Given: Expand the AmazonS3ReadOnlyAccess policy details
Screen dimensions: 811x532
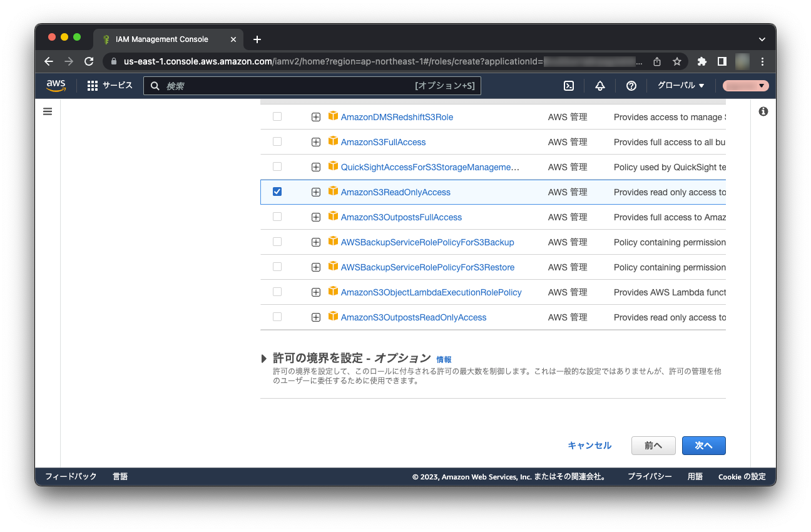Looking at the screenshot, I should click(x=316, y=192).
